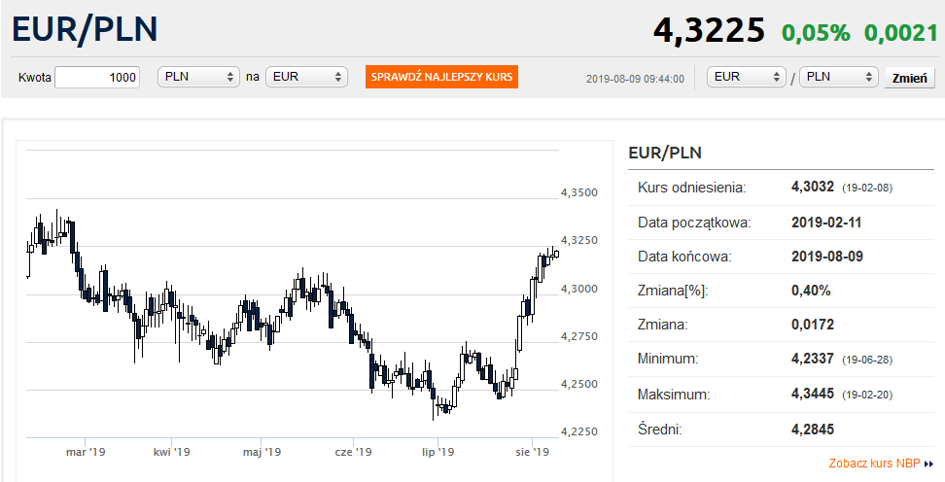The image size is (945, 482).
Task: Click the sie '19 axis label
Action: point(532,451)
